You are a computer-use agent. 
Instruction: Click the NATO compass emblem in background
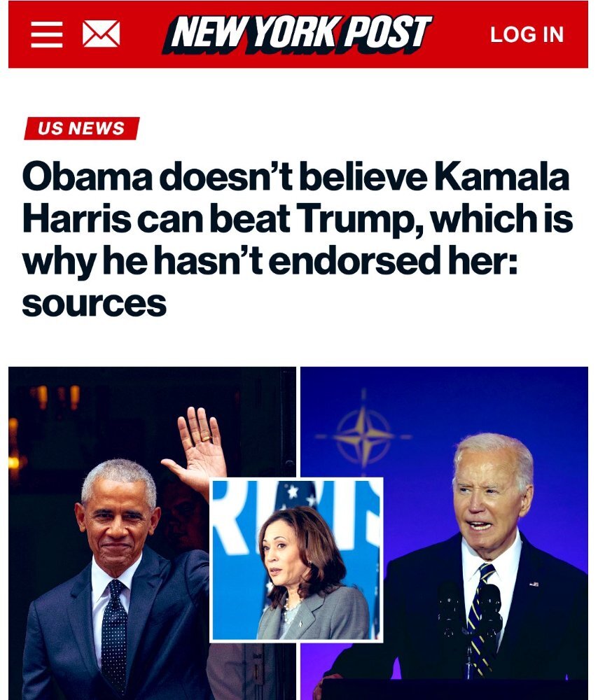pyautogui.click(x=363, y=436)
